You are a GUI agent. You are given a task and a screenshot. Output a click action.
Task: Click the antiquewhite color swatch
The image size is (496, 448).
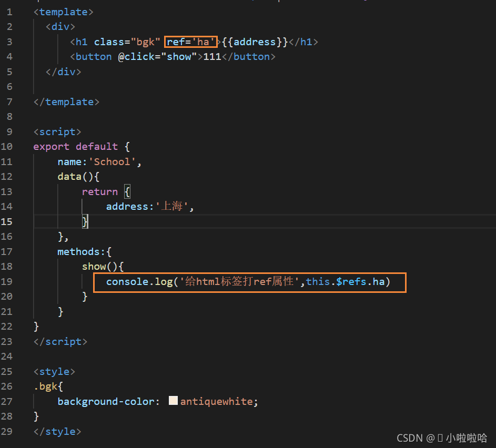[x=173, y=401]
